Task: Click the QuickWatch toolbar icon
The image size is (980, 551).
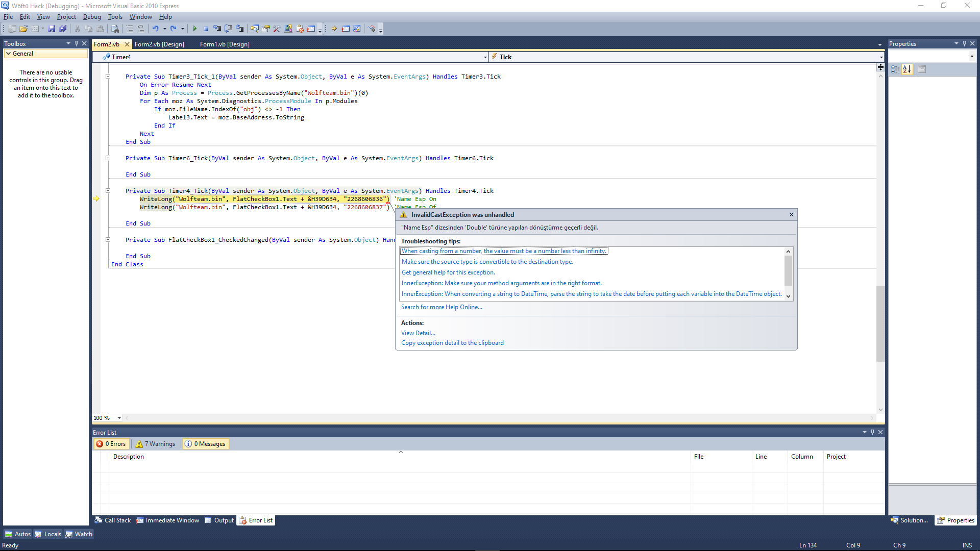Action: coord(357,29)
